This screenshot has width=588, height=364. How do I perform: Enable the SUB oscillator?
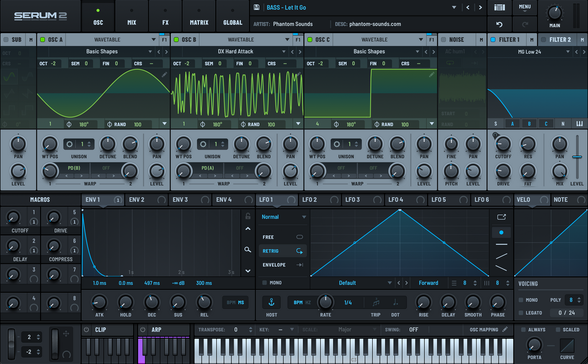click(x=6, y=40)
